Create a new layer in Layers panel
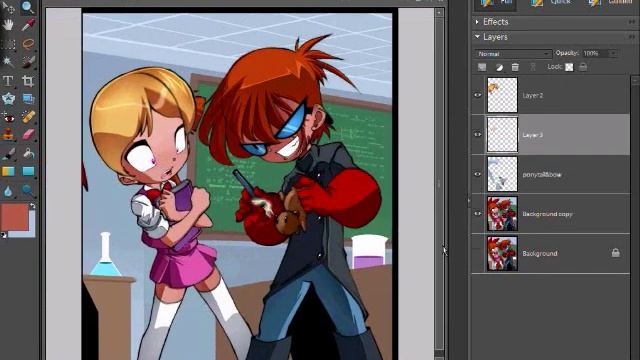The image size is (640, 360). [x=482, y=67]
